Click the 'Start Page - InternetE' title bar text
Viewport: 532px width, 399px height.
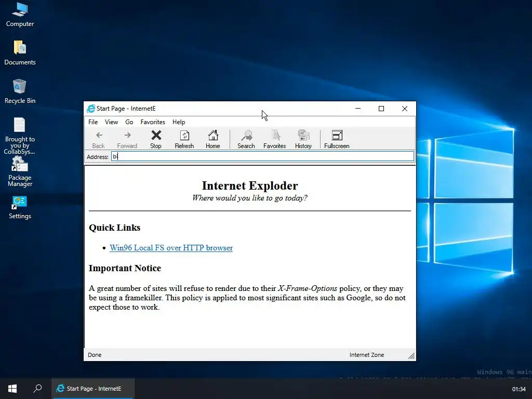pos(126,109)
